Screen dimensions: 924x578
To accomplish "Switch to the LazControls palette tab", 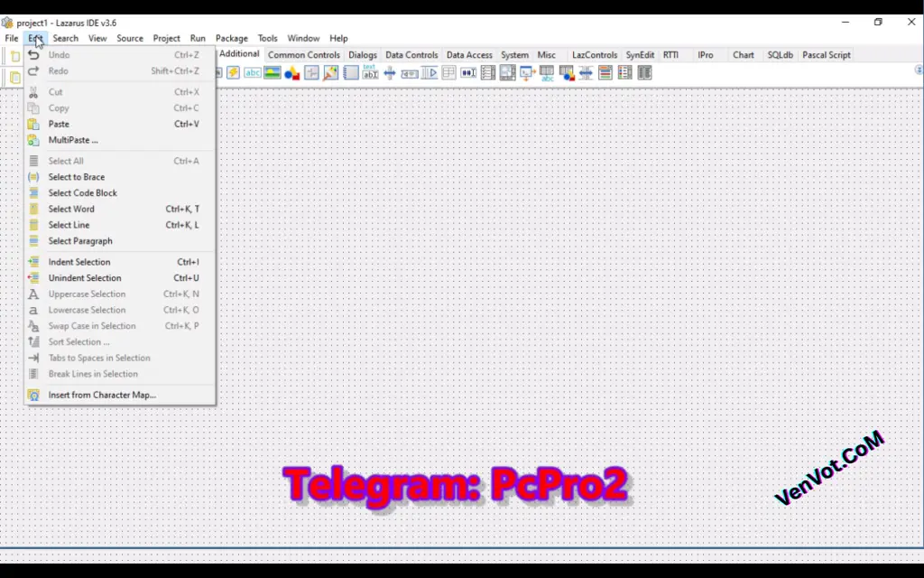I will point(595,55).
